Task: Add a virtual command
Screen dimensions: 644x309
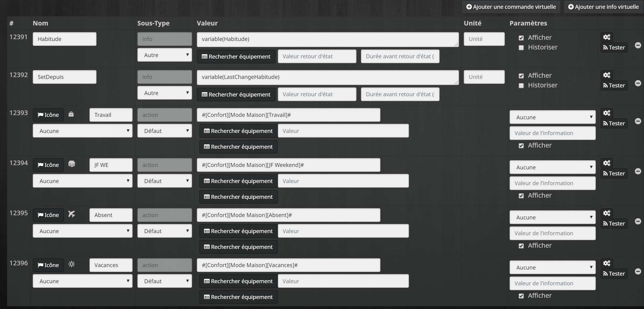Action: tap(511, 7)
